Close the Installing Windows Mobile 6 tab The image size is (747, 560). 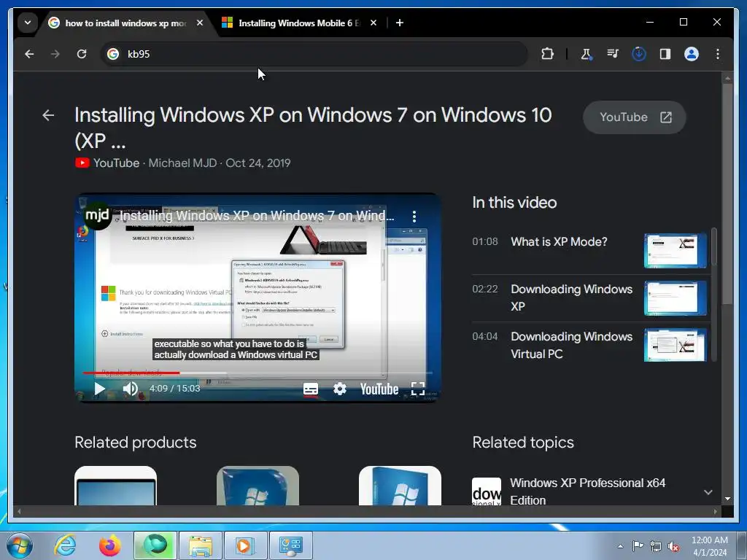[x=373, y=23]
